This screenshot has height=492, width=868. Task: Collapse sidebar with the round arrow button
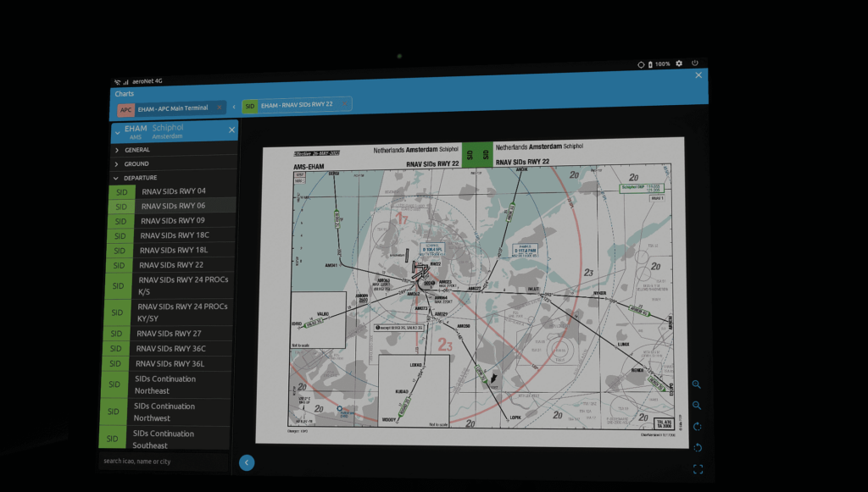(x=247, y=462)
